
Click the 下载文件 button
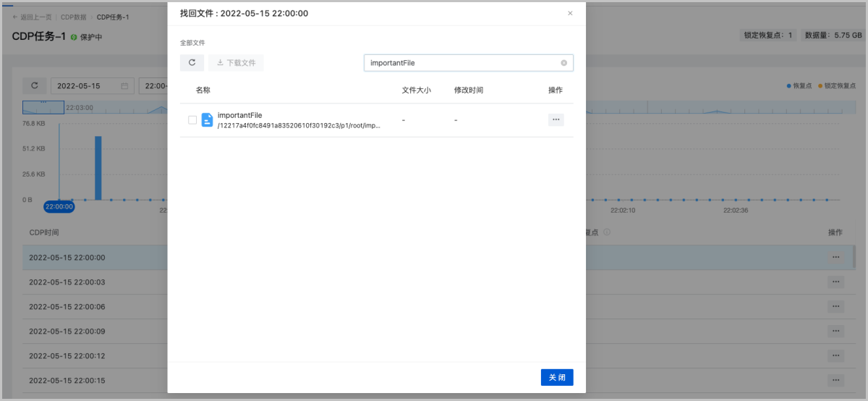click(236, 63)
